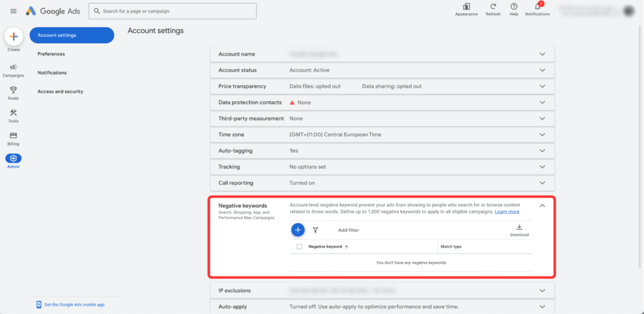Select the Admin gear icon
644x314 pixels.
13,158
